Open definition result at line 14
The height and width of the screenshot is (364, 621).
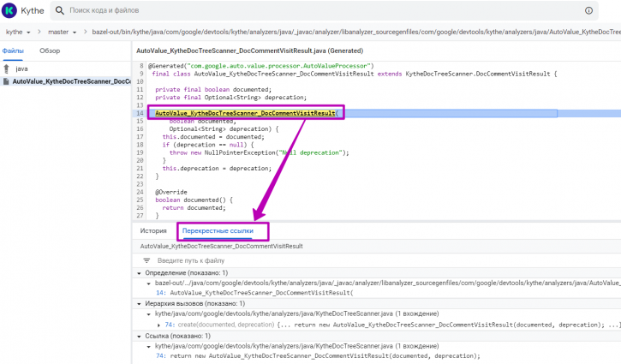coord(254,293)
